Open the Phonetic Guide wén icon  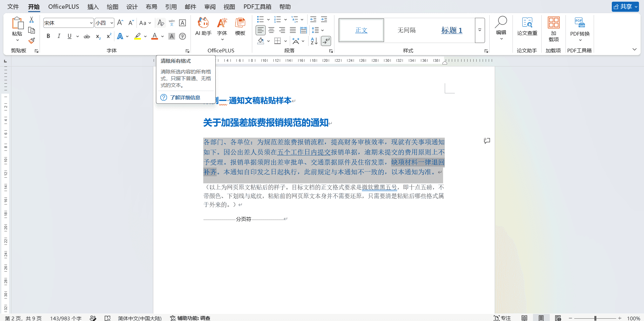(172, 23)
